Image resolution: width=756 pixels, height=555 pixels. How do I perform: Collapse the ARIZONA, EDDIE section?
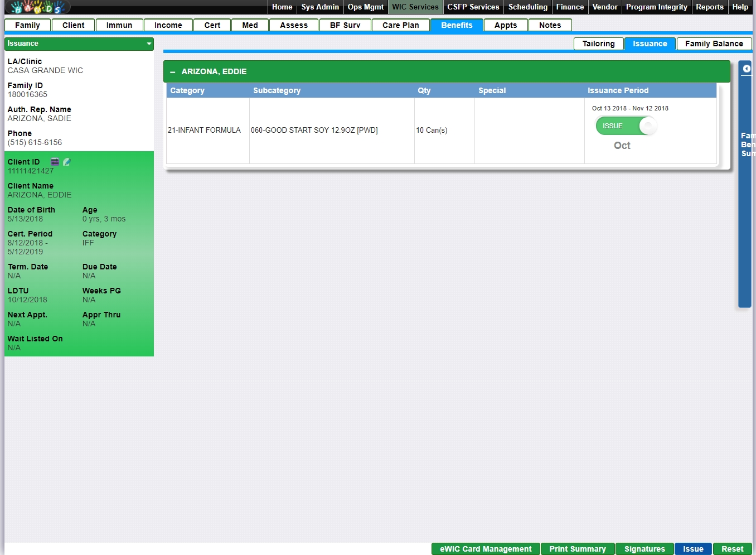pos(172,72)
